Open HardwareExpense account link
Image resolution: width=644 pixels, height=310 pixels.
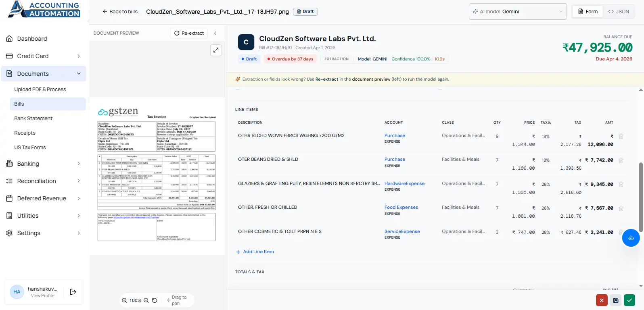pyautogui.click(x=404, y=183)
